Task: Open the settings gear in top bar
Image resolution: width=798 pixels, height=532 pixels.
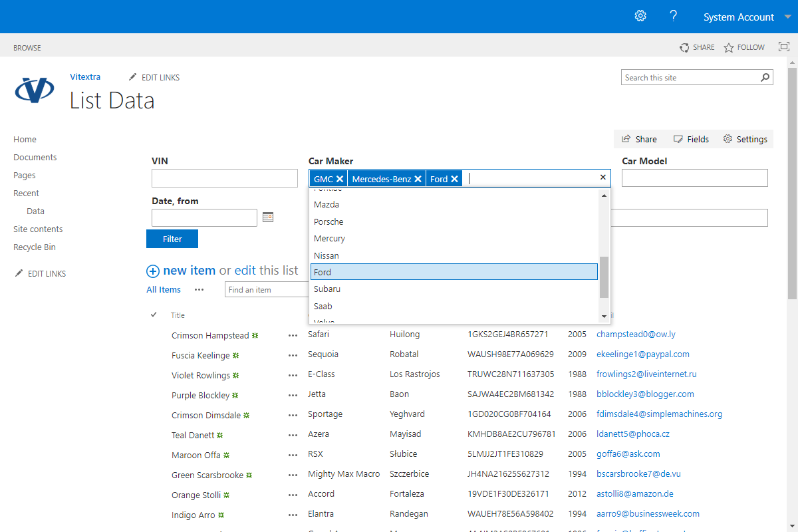Action: click(640, 16)
